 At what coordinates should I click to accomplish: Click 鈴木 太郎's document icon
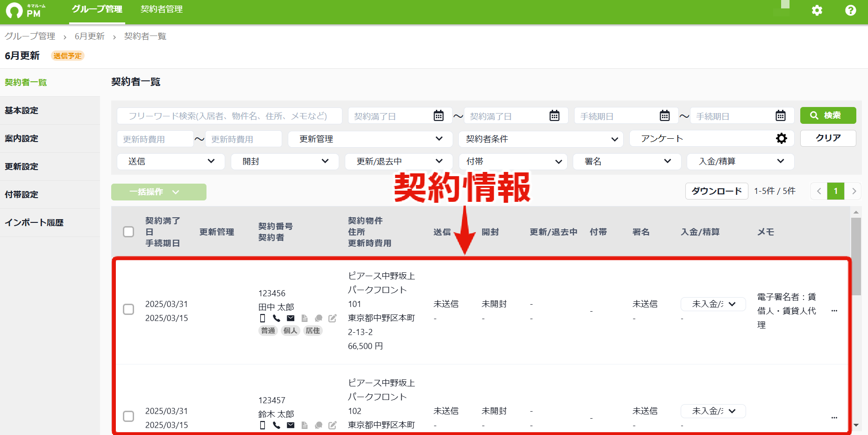(x=305, y=425)
